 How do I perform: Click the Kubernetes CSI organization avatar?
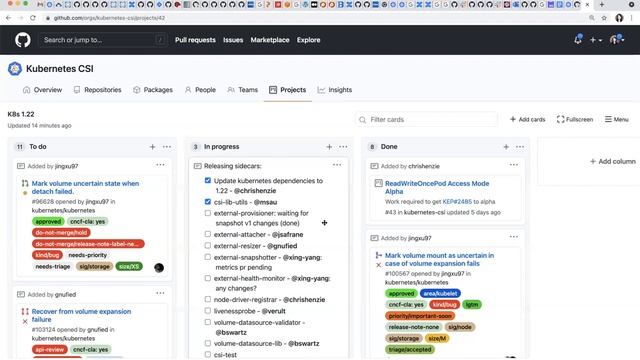click(15, 69)
